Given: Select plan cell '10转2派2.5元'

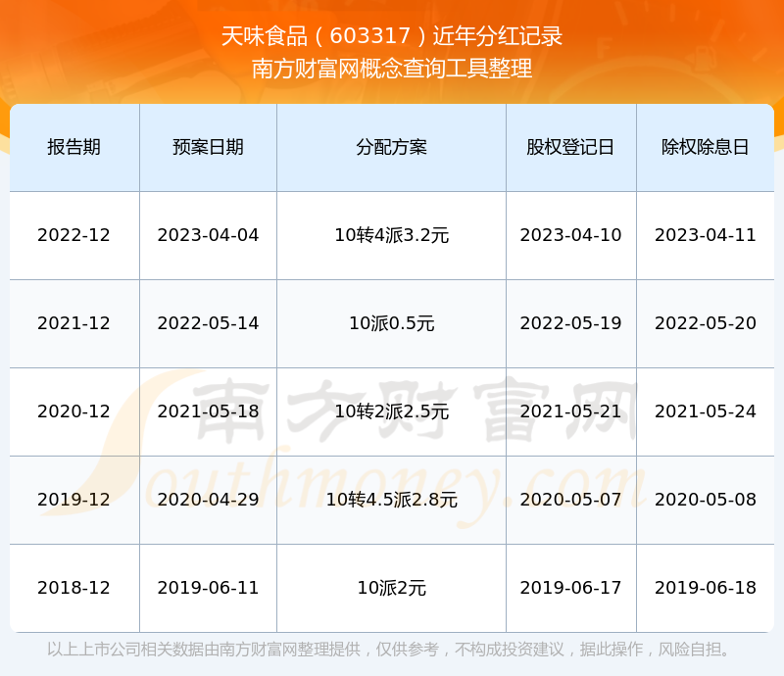Looking at the screenshot, I should (391, 411).
